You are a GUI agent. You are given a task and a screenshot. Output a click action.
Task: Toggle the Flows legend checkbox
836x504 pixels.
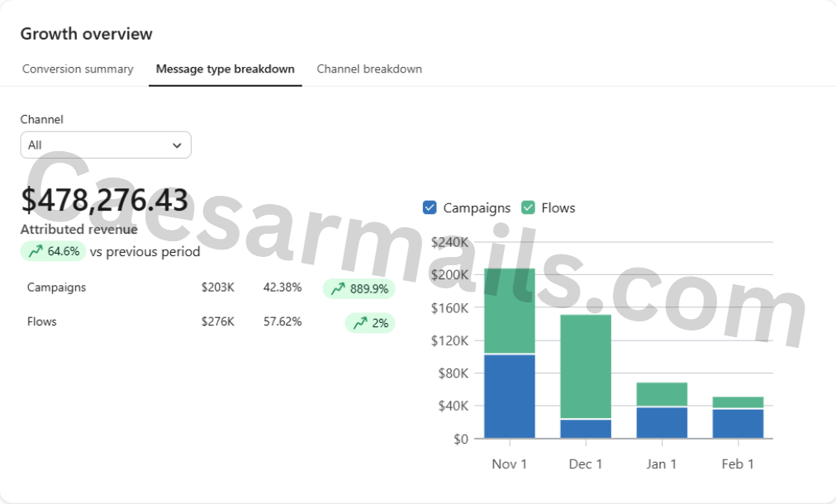click(528, 208)
